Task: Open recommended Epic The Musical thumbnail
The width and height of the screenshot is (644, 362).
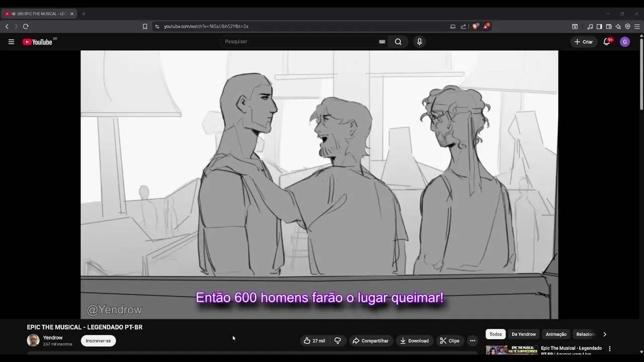Action: pos(512,350)
